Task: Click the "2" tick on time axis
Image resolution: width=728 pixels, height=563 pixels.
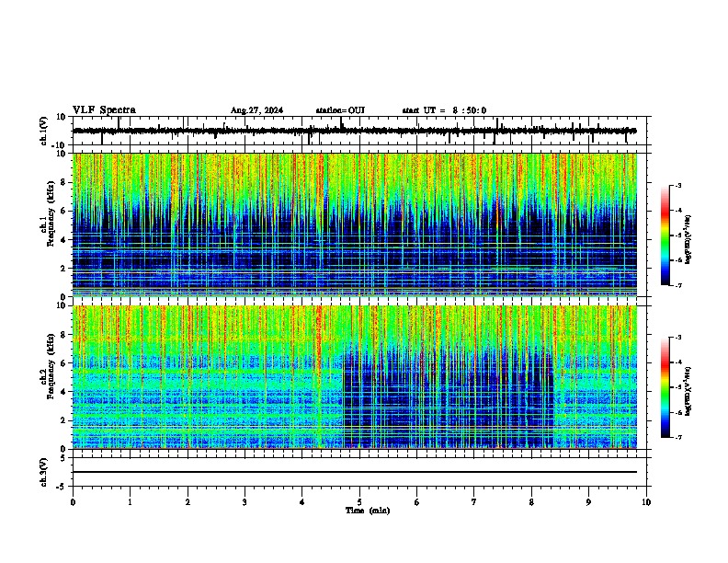Action: [188, 502]
